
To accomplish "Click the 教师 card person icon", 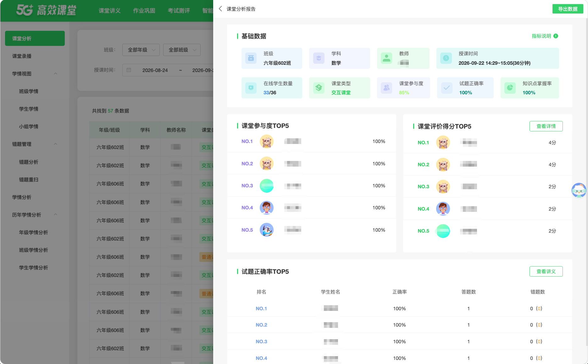I will tap(386, 58).
